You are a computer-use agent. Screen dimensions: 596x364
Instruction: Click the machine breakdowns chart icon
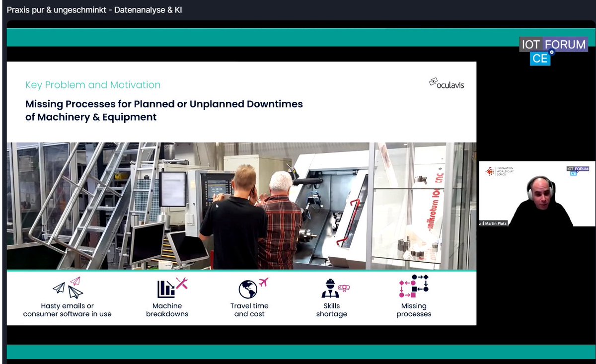click(172, 288)
